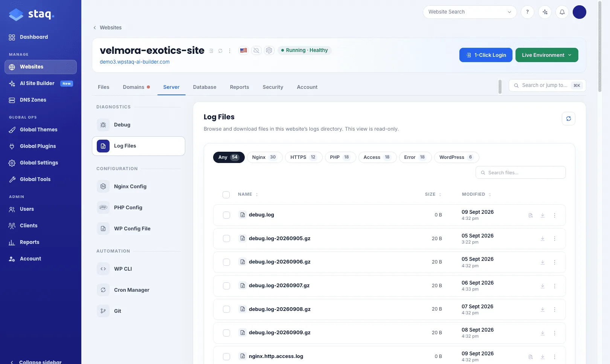Download debug.log-20260909.gz file
The width and height of the screenshot is (610, 364).
click(543, 333)
